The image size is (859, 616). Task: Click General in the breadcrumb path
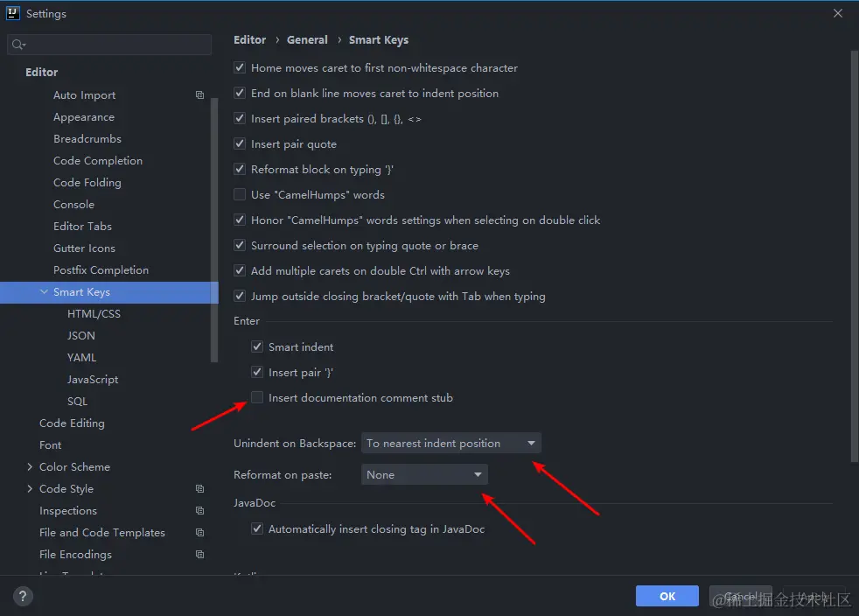307,40
